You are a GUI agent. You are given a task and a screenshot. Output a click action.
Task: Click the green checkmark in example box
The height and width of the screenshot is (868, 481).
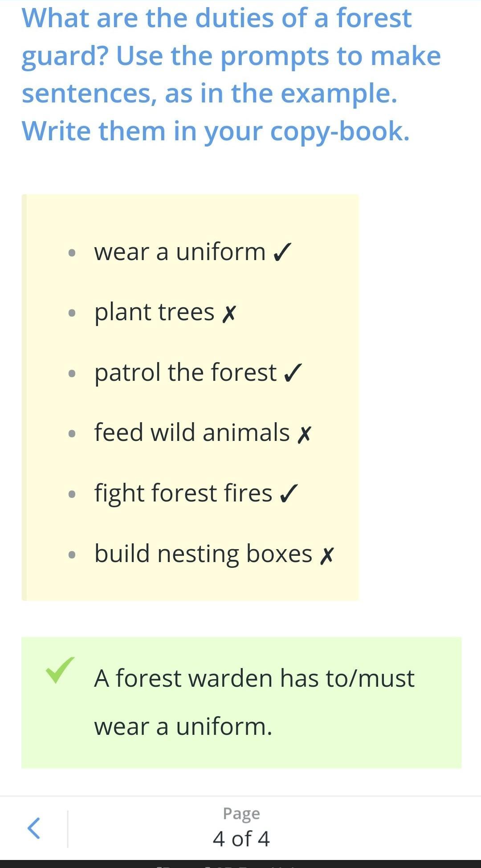tap(60, 670)
